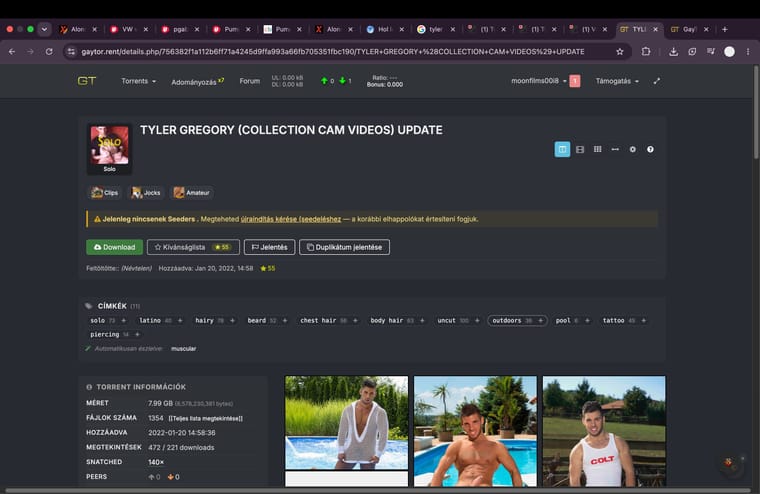Reload the page with refresh icon
760x494 pixels.
point(49,51)
